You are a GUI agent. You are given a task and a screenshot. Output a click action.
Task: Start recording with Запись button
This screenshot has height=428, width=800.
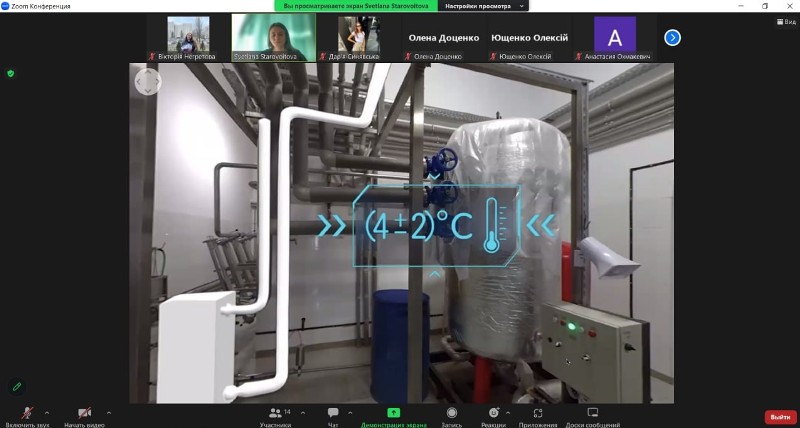click(452, 416)
